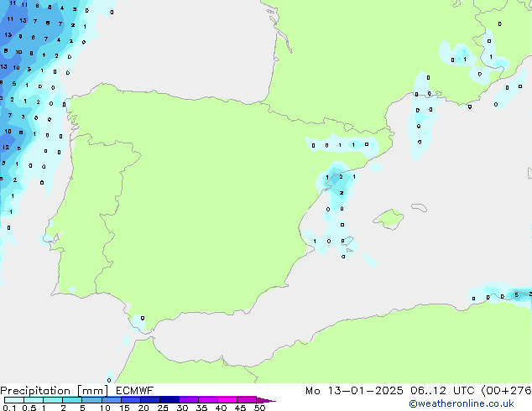This screenshot has width=532, height=411.
Task: Click the 0.5–1 mm legend swatch
Action: click(34, 400)
